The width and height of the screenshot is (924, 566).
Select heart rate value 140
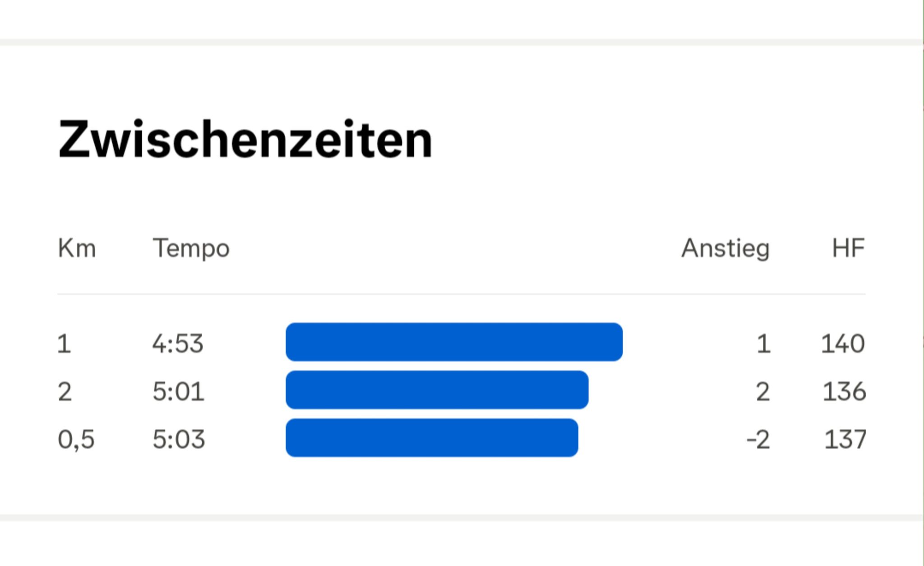coord(843,344)
